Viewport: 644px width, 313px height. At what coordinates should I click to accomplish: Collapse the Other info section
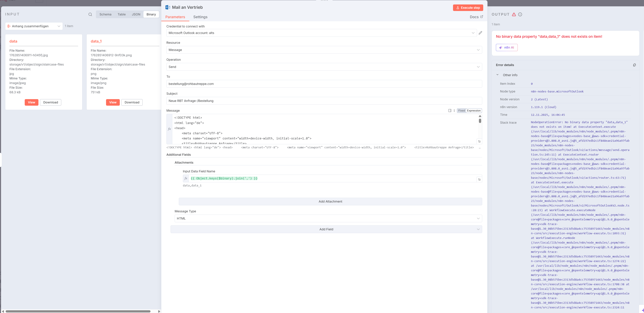[497, 75]
